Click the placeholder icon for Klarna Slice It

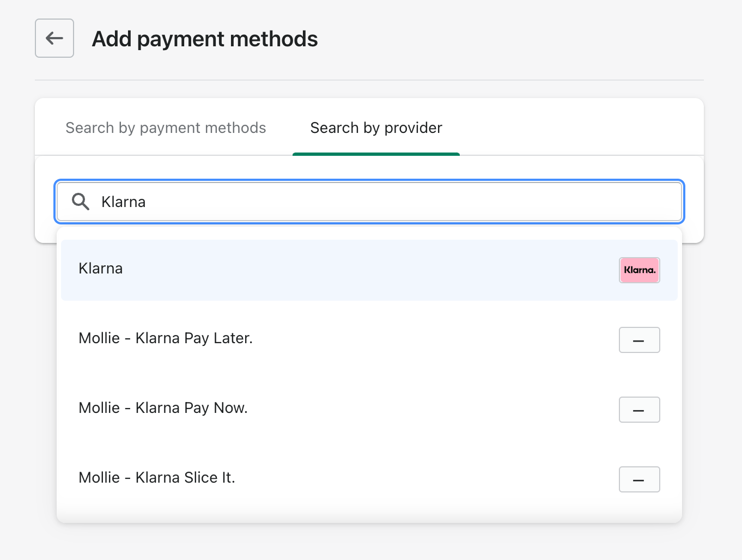click(x=639, y=479)
